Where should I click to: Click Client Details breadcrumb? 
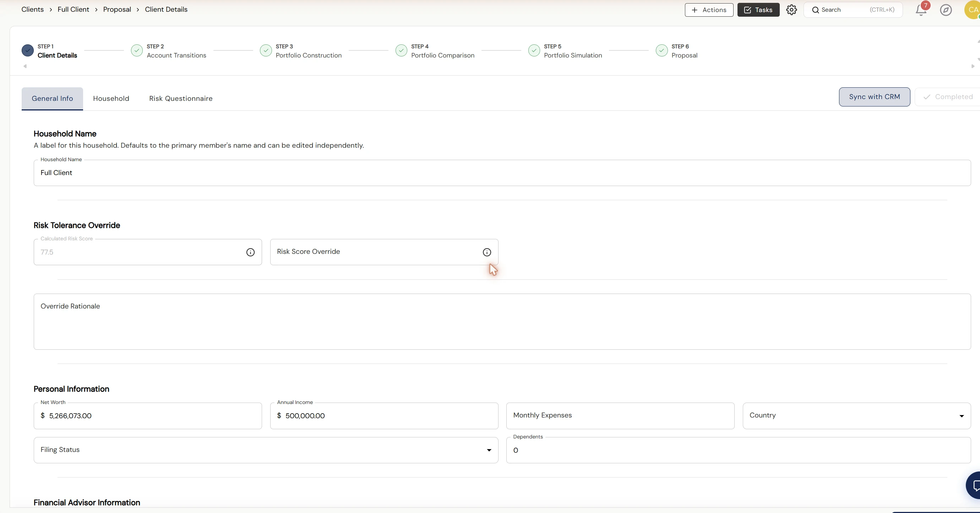click(166, 10)
